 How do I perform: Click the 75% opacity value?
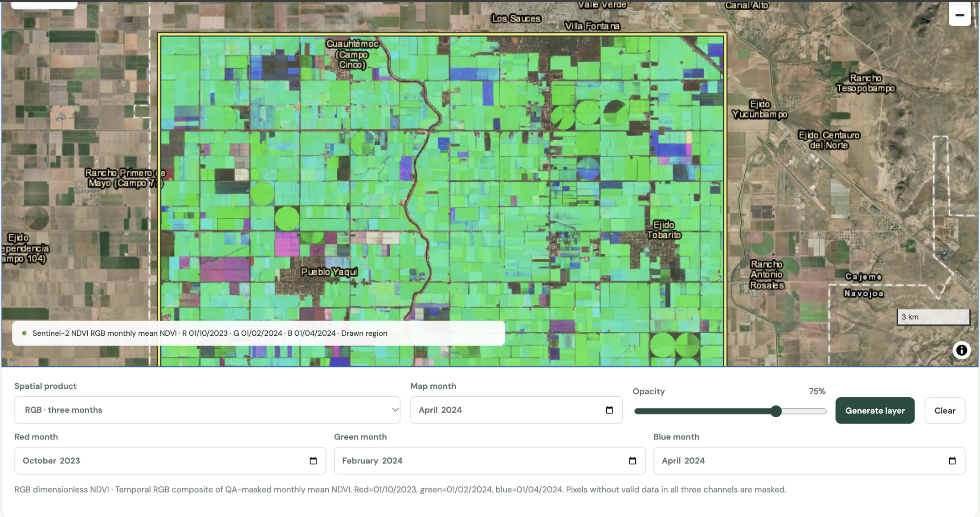(x=817, y=391)
